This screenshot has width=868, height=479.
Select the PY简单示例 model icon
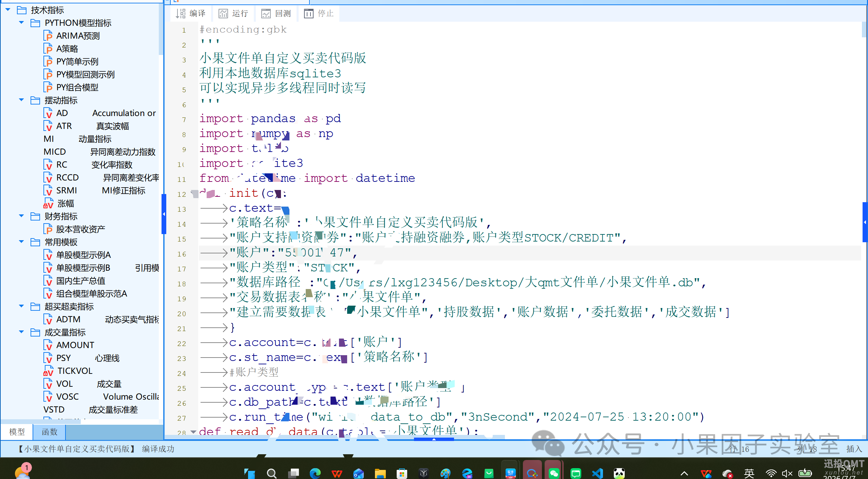click(48, 61)
